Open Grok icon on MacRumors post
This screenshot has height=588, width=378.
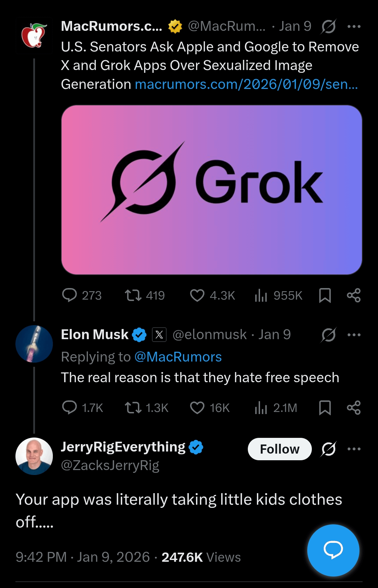328,27
